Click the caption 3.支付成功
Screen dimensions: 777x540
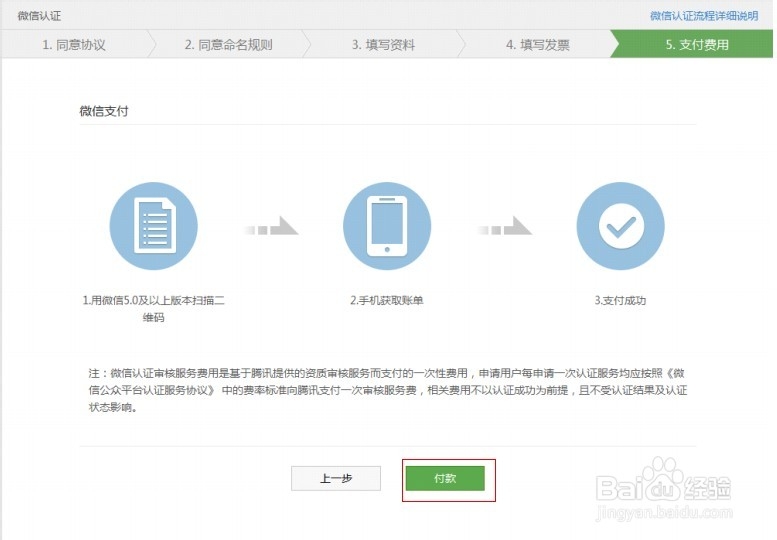point(620,300)
